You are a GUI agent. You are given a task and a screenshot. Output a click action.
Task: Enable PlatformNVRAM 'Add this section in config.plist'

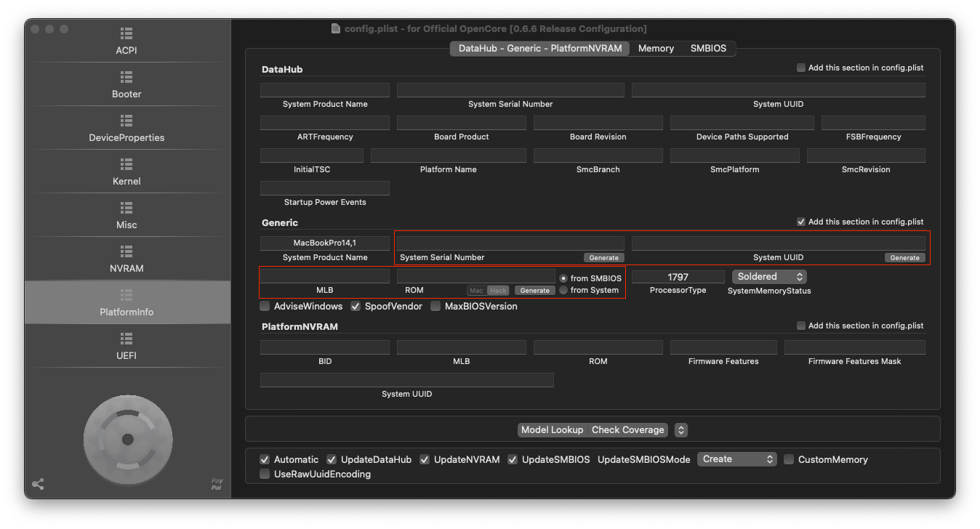coord(801,326)
